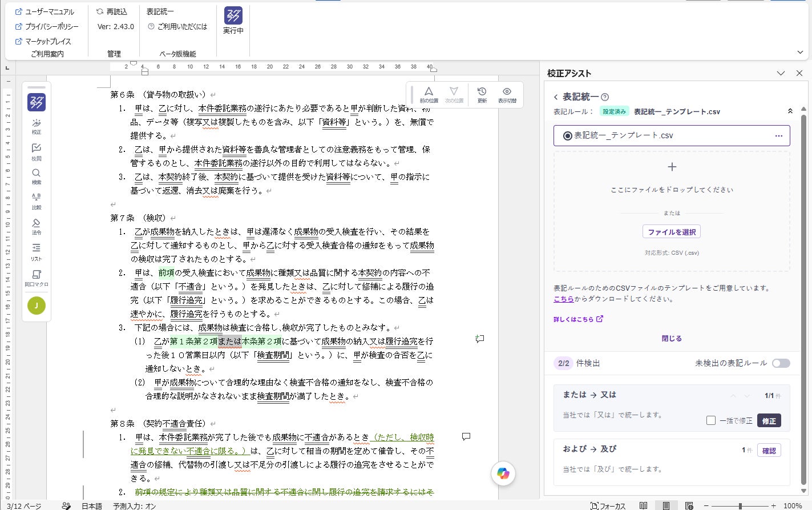
Task: Click the 日本語 language status indicator
Action: pos(92,506)
